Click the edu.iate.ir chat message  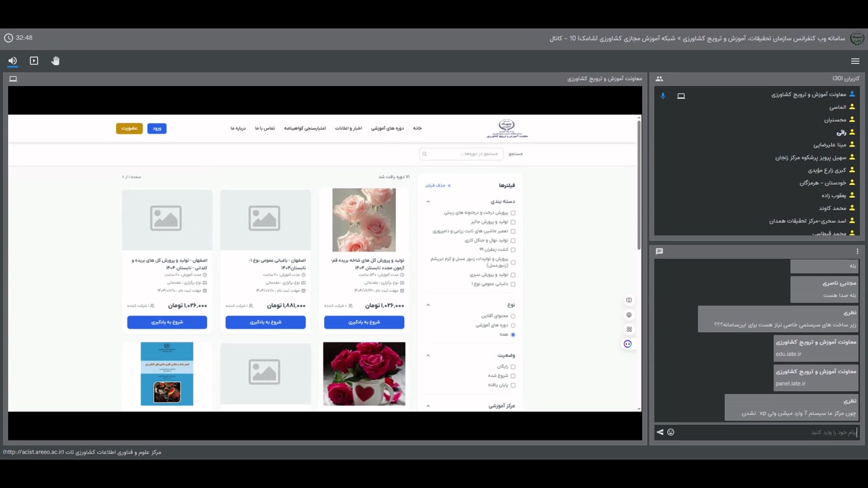tap(816, 348)
